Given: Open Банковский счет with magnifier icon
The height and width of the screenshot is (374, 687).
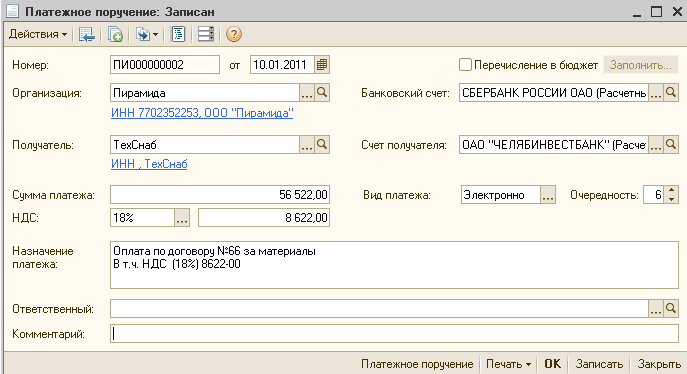Looking at the screenshot, I should [671, 93].
